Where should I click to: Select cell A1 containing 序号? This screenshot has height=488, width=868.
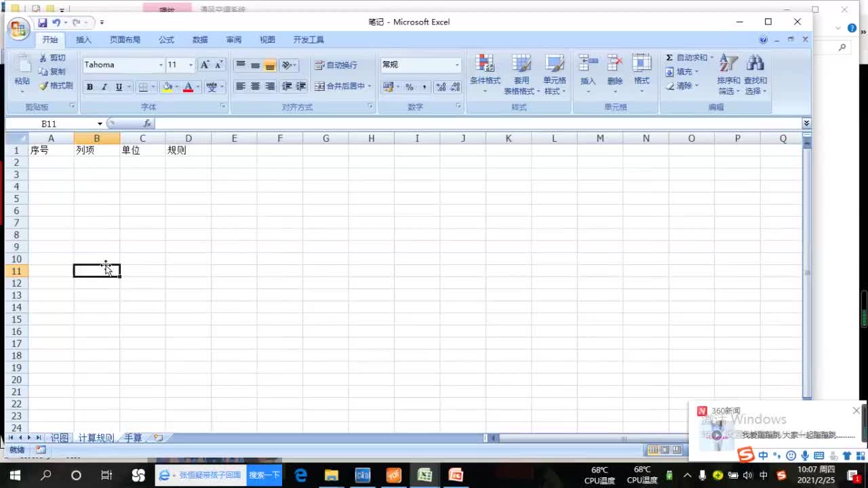(51, 150)
